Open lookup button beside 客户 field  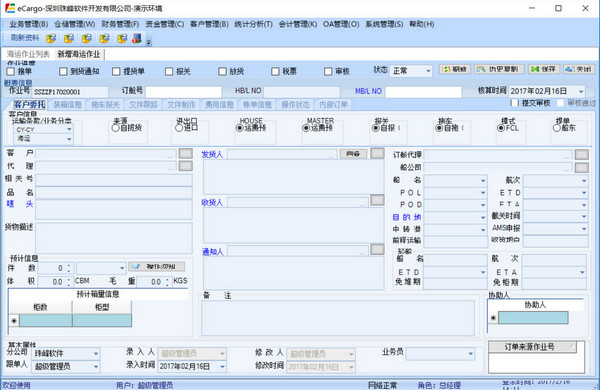click(x=186, y=153)
